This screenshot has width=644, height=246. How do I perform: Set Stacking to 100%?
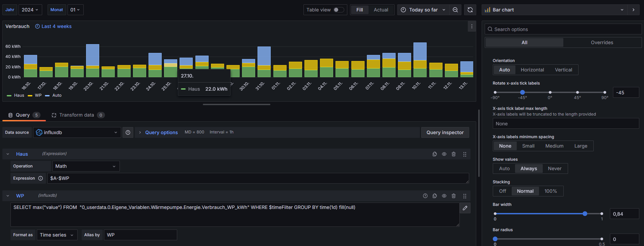(551, 191)
